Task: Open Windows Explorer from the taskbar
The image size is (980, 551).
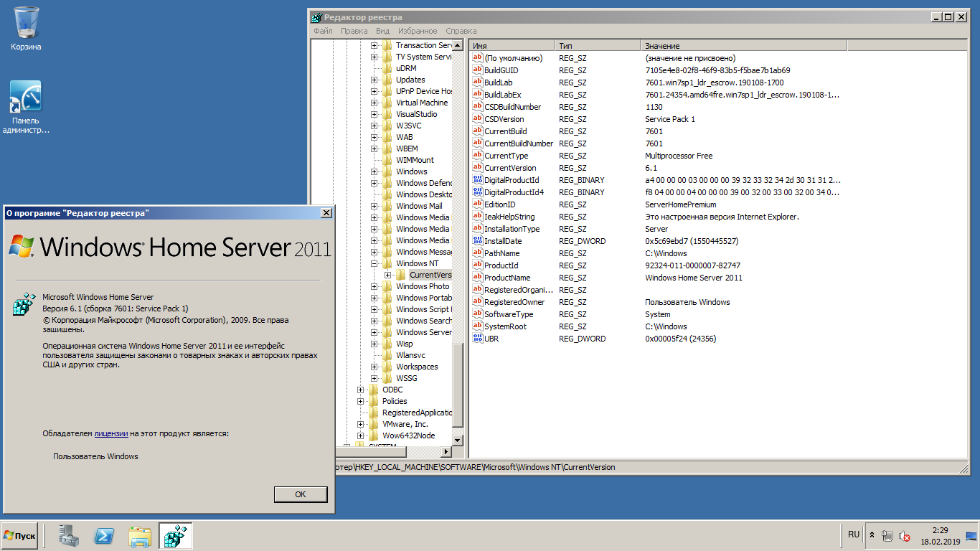Action: (140, 536)
